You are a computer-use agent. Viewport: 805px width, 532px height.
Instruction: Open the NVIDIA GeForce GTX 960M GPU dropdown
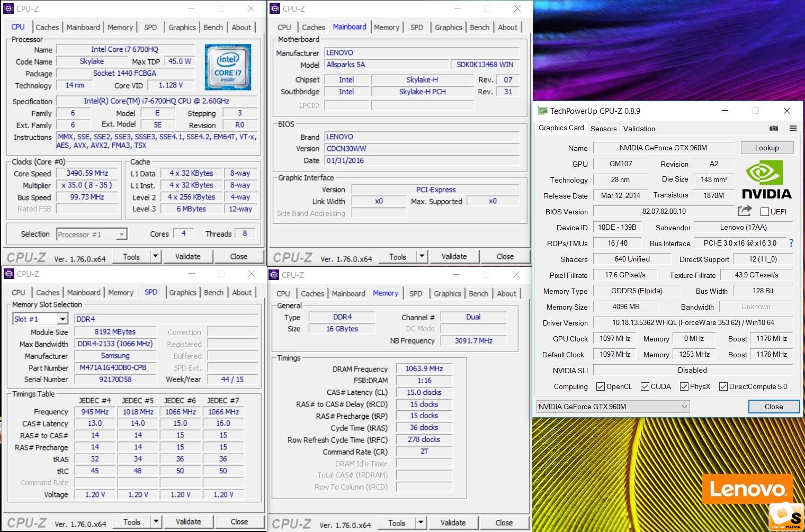613,407
